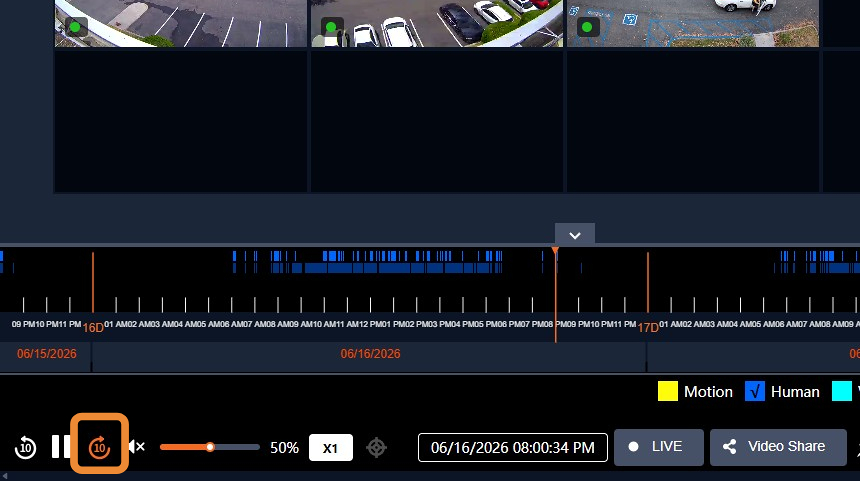This screenshot has height=481, width=860.
Task: Toggle the yellow Motion filter box
Action: click(x=667, y=392)
